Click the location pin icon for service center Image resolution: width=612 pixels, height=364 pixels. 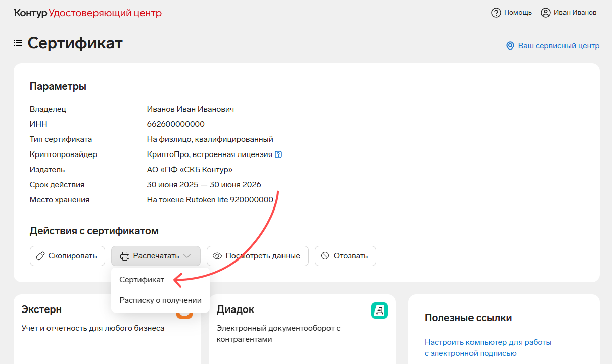(510, 46)
